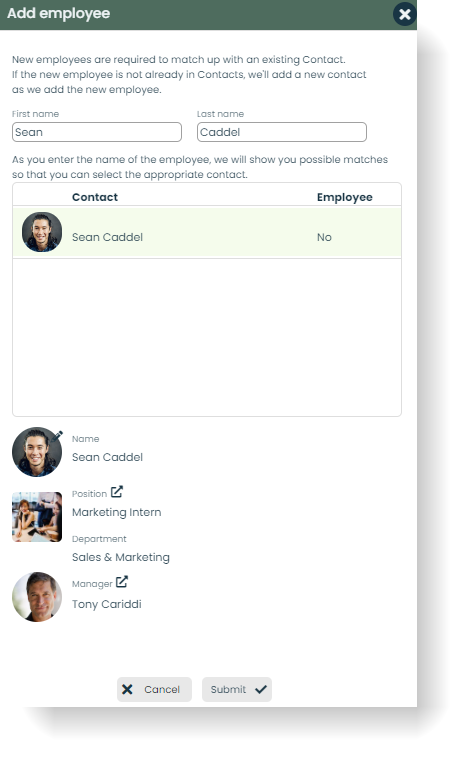Click the Submit button label
472x762 pixels.
click(x=228, y=690)
